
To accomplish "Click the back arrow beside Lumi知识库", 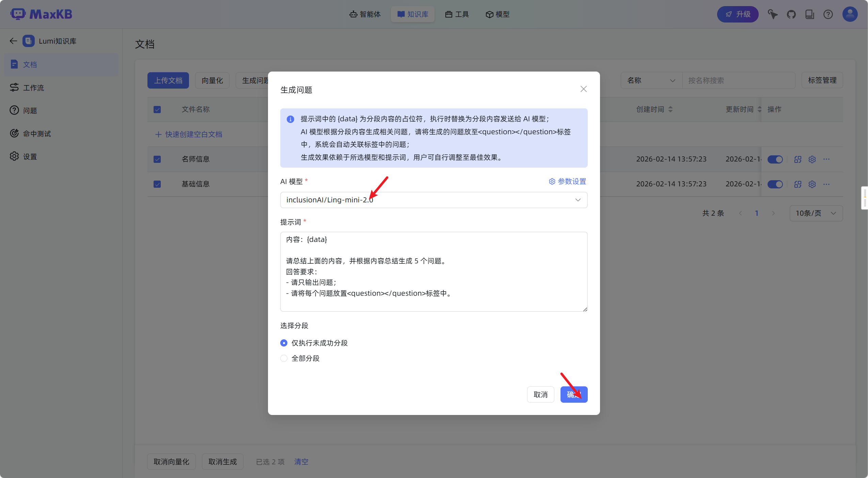I will (x=13, y=41).
